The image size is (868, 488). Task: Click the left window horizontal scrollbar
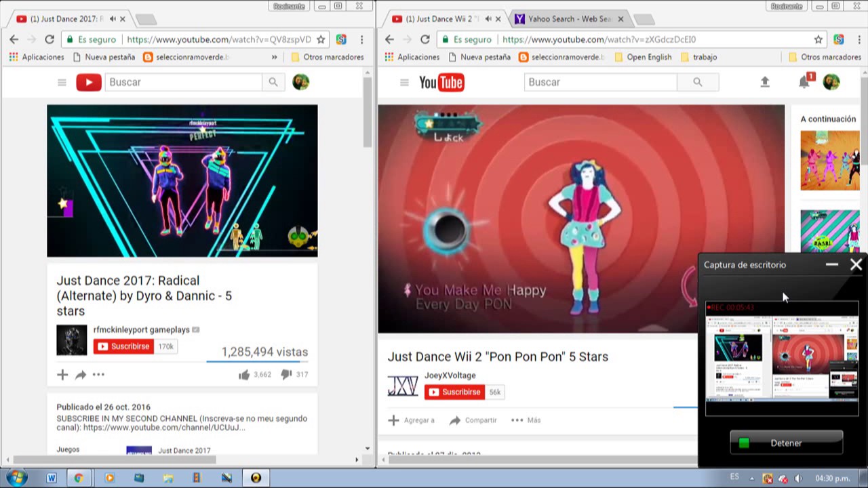(115, 460)
